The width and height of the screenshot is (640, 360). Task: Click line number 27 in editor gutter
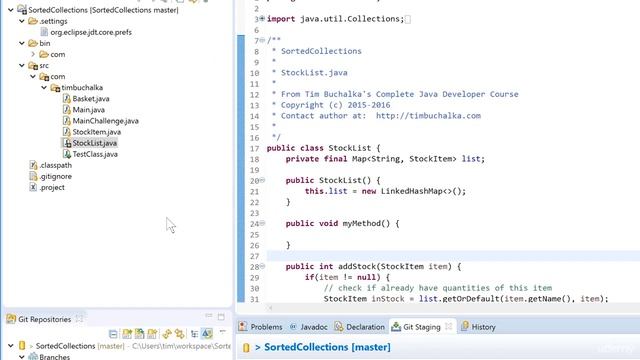pyautogui.click(x=254, y=256)
